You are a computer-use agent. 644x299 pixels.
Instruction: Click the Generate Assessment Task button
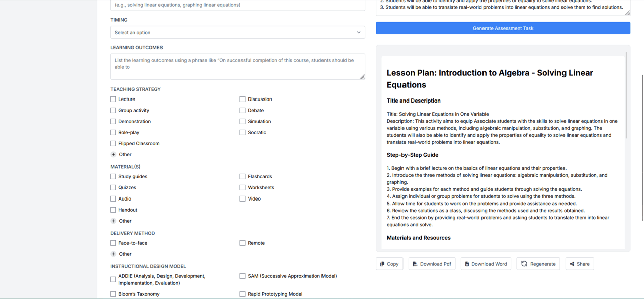(x=503, y=28)
